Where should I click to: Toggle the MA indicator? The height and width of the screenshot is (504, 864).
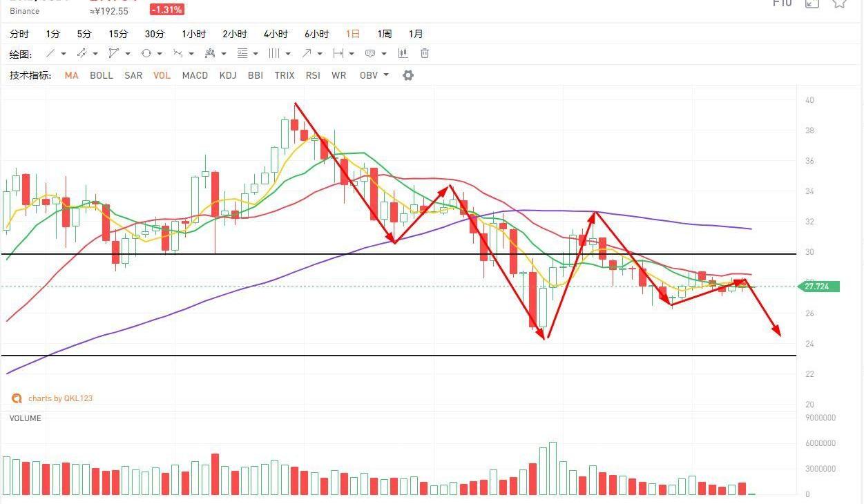(71, 75)
